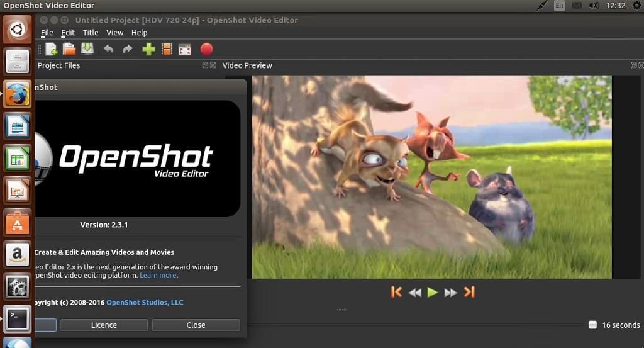Screen dimensions: 644x348
Task: Click the Licence button in About dialog
Action: [x=104, y=325]
